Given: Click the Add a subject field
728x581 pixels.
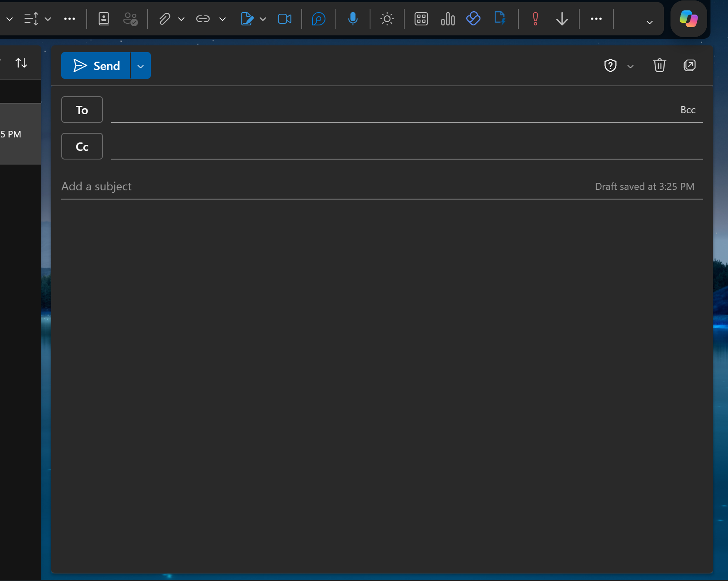Looking at the screenshot, I should [x=325, y=187].
